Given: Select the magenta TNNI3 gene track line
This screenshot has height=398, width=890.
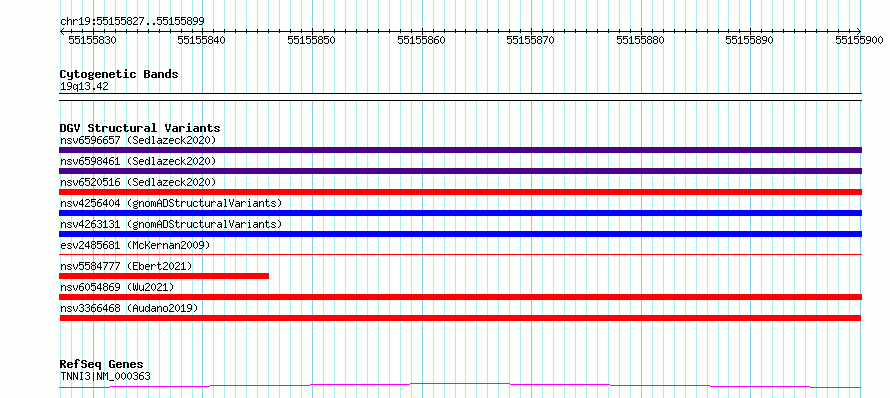Looking at the screenshot, I should 460,386.
